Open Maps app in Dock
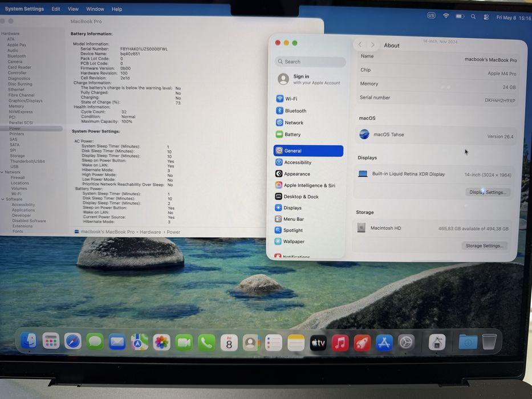 (x=140, y=343)
